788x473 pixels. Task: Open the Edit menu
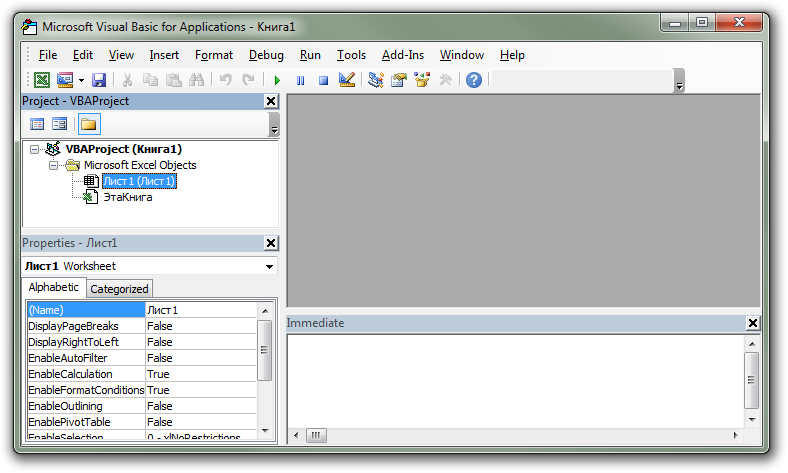pos(82,55)
